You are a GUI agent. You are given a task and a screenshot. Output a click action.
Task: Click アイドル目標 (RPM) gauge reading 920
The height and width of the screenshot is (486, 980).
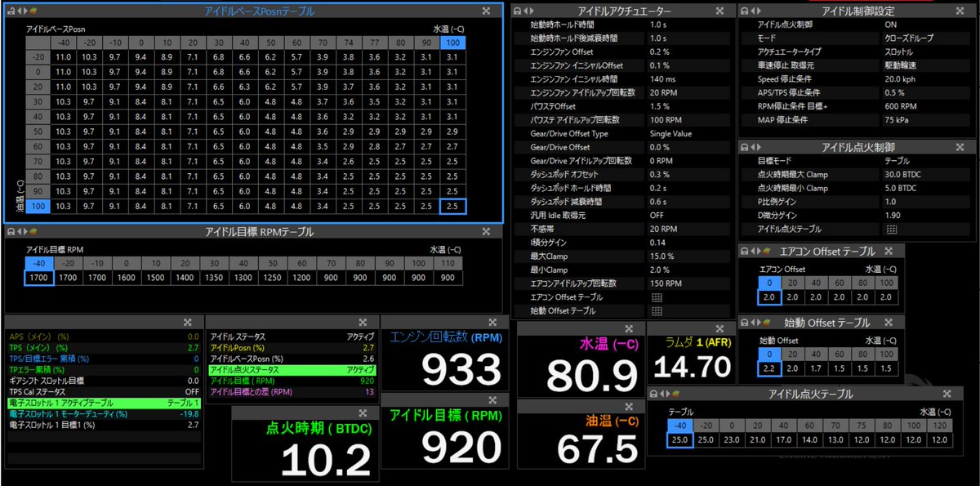click(x=462, y=448)
